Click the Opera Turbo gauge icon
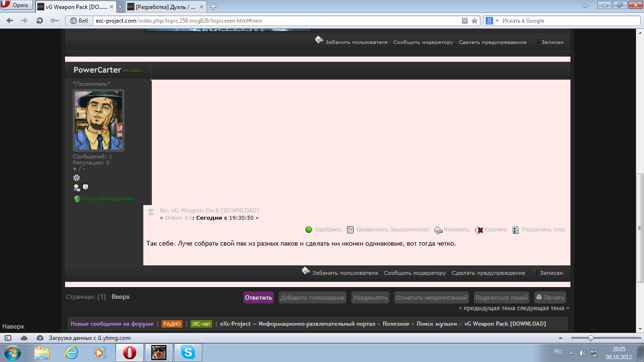Screen dimensions: 644x362 coord(40,338)
